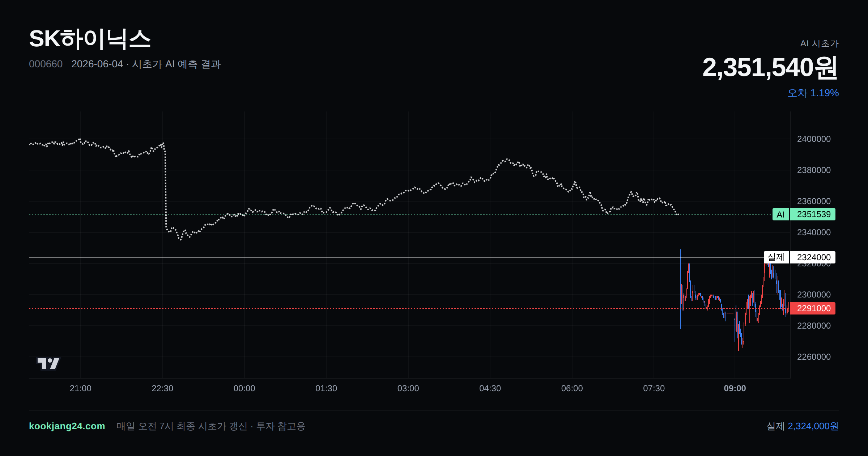This screenshot has width=868, height=456.
Task: Click the 2260000 price axis label
Action: tap(814, 357)
